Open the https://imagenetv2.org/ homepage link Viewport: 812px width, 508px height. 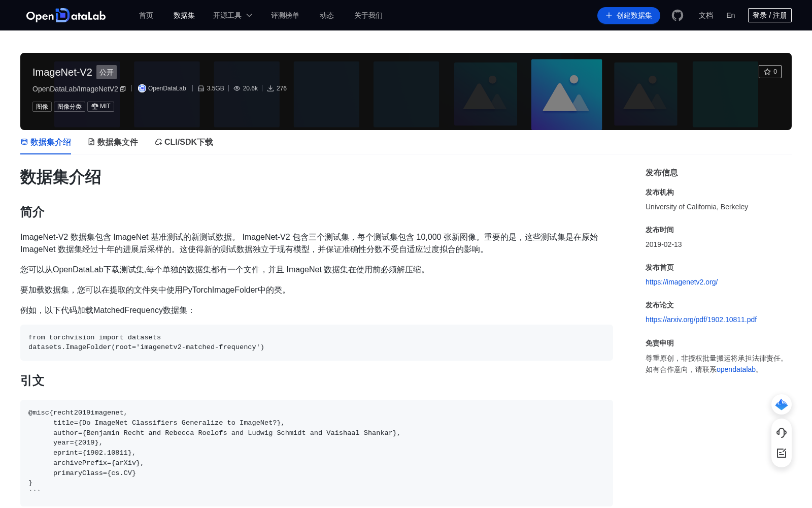point(682,282)
